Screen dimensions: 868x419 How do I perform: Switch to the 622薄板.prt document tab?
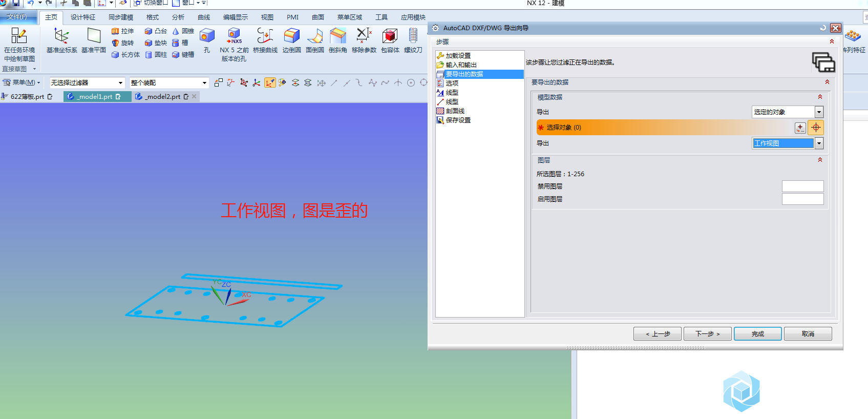point(28,96)
